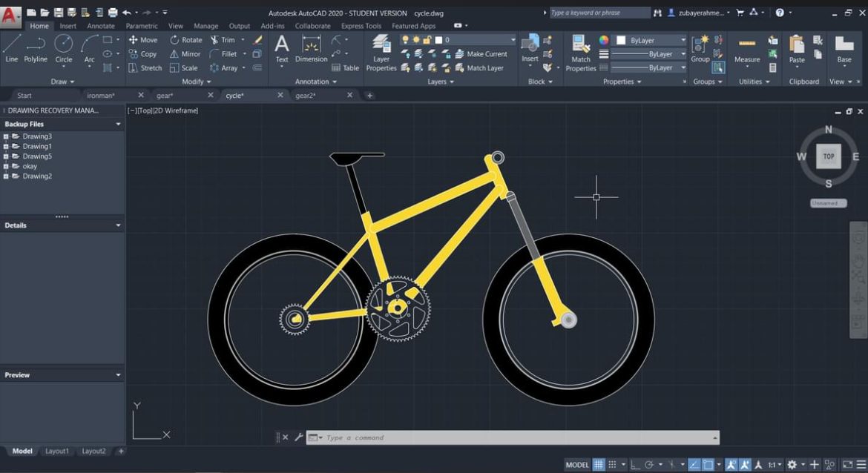Click the zubayerahme... account sign-in
The height and width of the screenshot is (473, 868).
pyautogui.click(x=699, y=12)
